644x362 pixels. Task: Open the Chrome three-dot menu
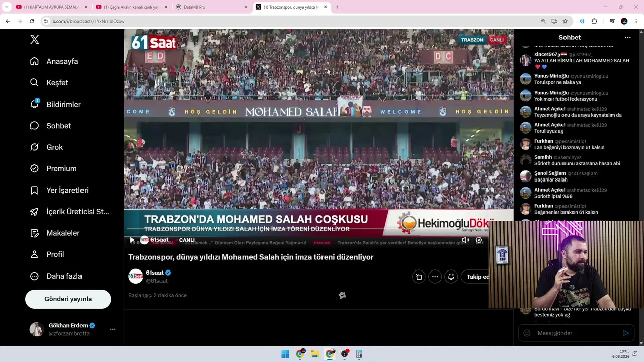click(x=636, y=21)
